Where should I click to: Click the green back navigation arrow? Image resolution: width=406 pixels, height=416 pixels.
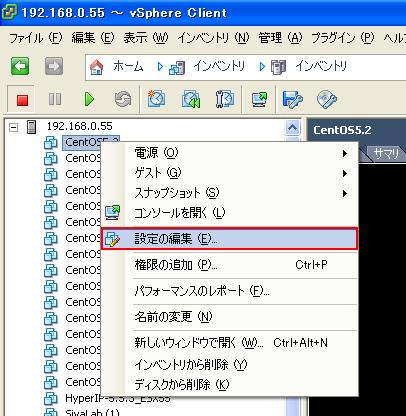tap(20, 66)
